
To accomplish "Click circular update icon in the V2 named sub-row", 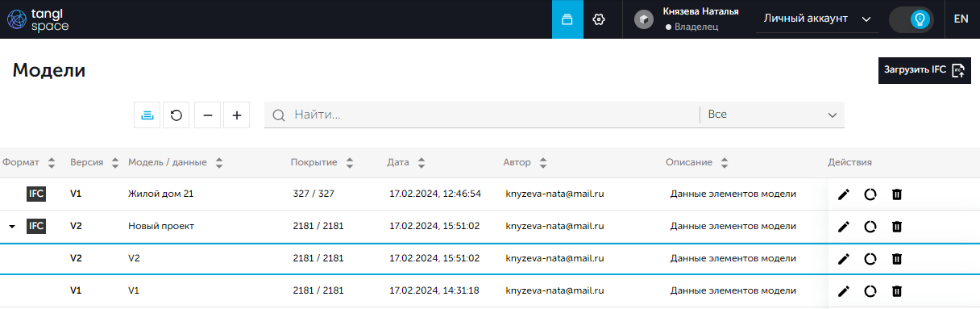I will pyautogui.click(x=870, y=259).
